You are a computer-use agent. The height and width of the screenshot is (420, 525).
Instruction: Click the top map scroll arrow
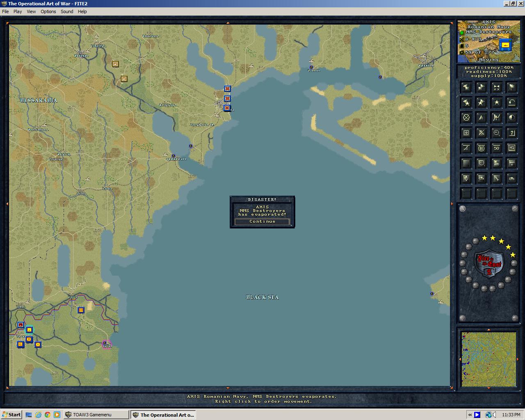(x=228, y=23)
